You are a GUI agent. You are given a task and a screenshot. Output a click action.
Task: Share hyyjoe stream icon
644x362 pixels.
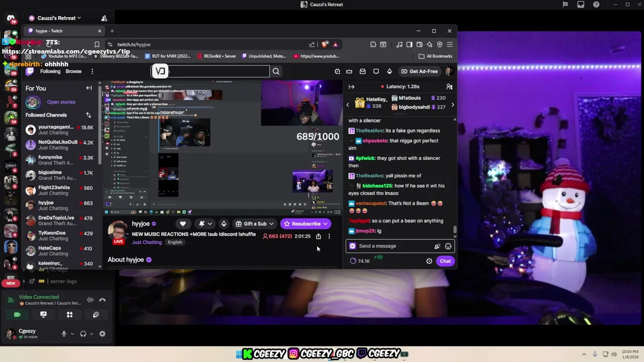318,236
